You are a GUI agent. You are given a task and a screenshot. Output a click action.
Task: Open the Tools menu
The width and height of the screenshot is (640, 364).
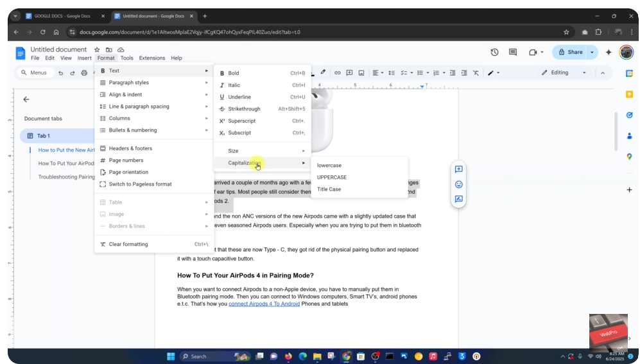point(127,58)
